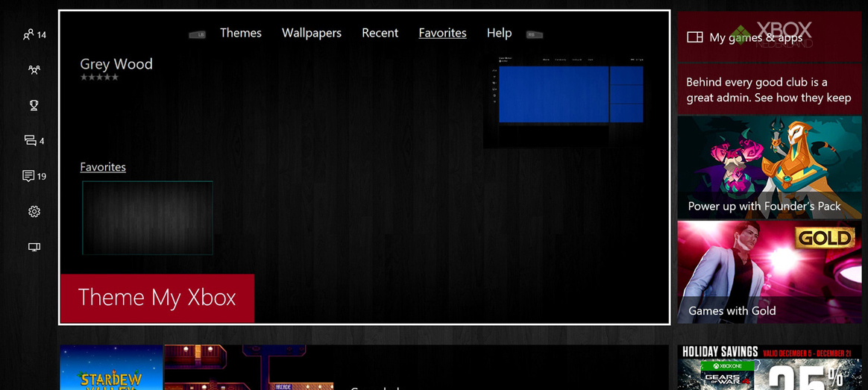Open the Help tab
Viewport: 868px width, 390px height.
point(500,33)
